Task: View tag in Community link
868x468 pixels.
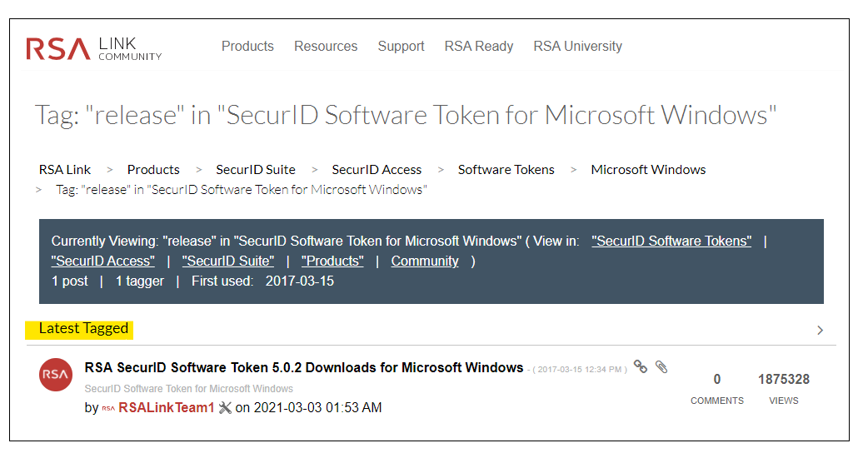Action: click(425, 261)
